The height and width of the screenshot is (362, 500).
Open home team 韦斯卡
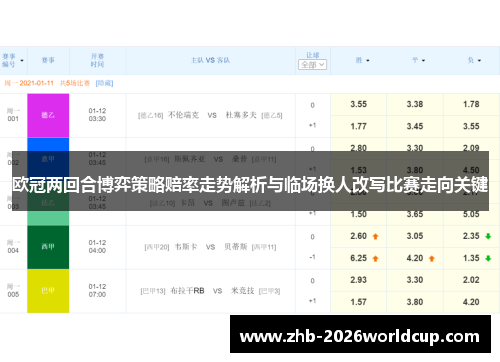pyautogui.click(x=186, y=247)
